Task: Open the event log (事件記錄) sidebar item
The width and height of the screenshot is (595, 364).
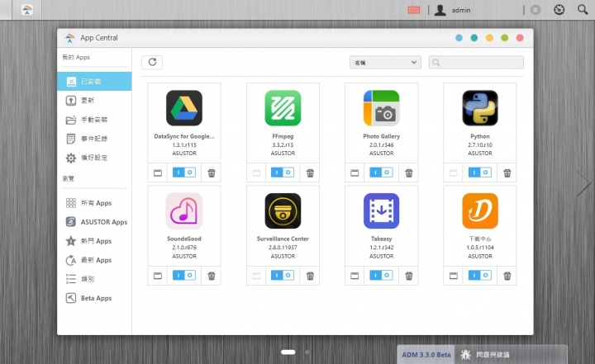Action: tap(94, 139)
